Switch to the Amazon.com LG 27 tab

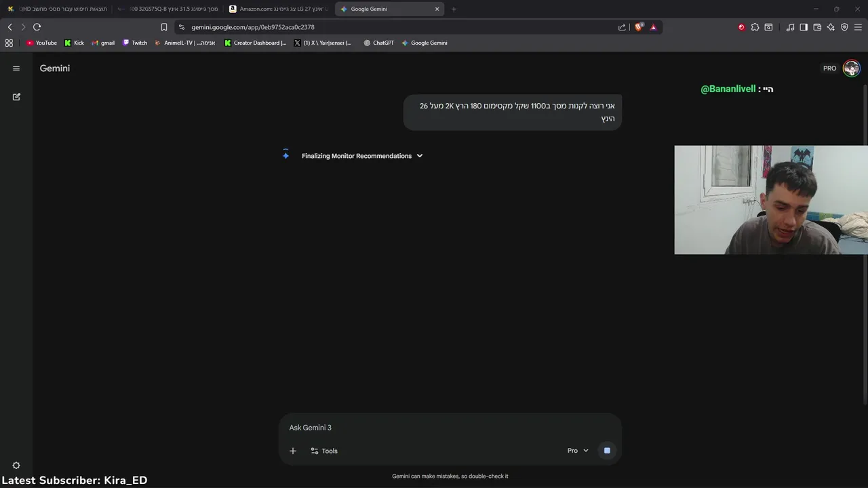pos(279,9)
